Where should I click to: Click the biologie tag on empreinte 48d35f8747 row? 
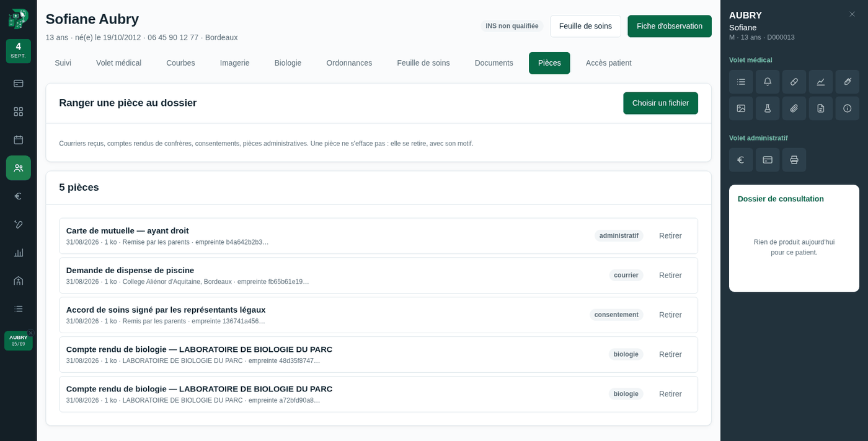click(626, 355)
